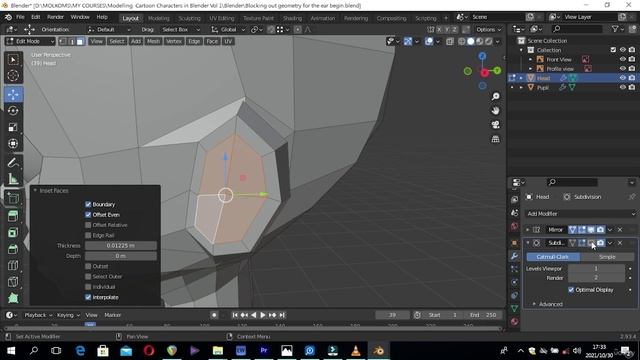Click the Depth value field
The image size is (640, 360).
coord(120,256)
